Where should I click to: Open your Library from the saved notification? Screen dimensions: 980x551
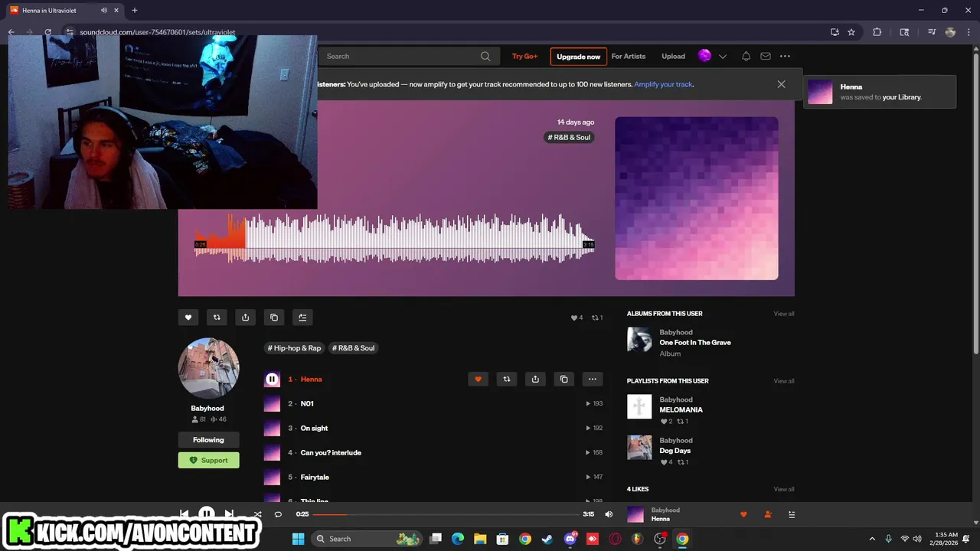point(901,97)
